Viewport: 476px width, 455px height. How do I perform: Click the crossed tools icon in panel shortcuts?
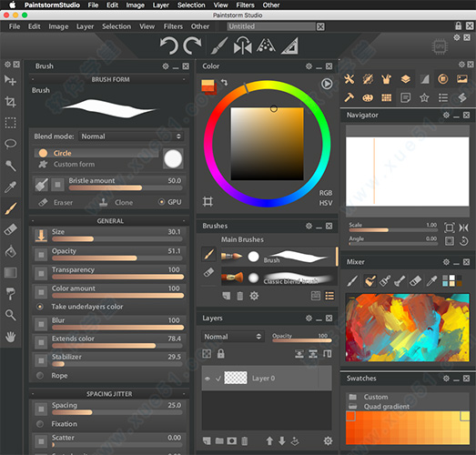click(349, 79)
